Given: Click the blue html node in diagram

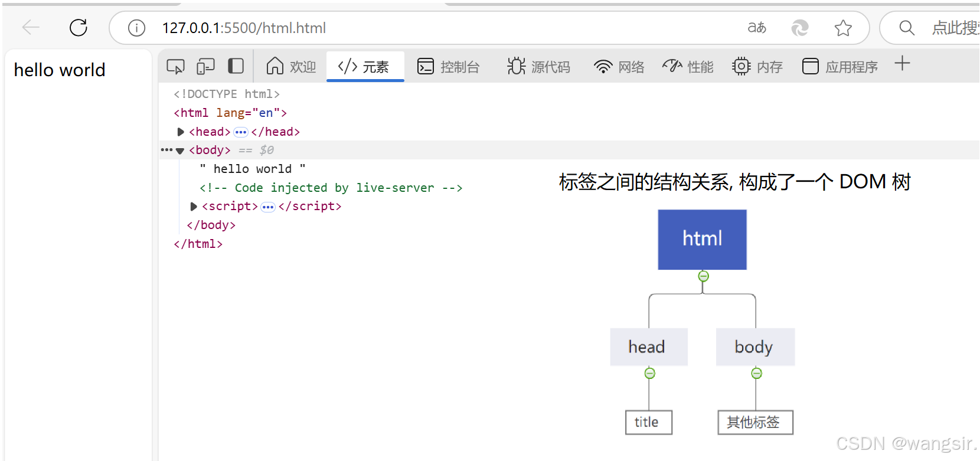Looking at the screenshot, I should pyautogui.click(x=703, y=239).
